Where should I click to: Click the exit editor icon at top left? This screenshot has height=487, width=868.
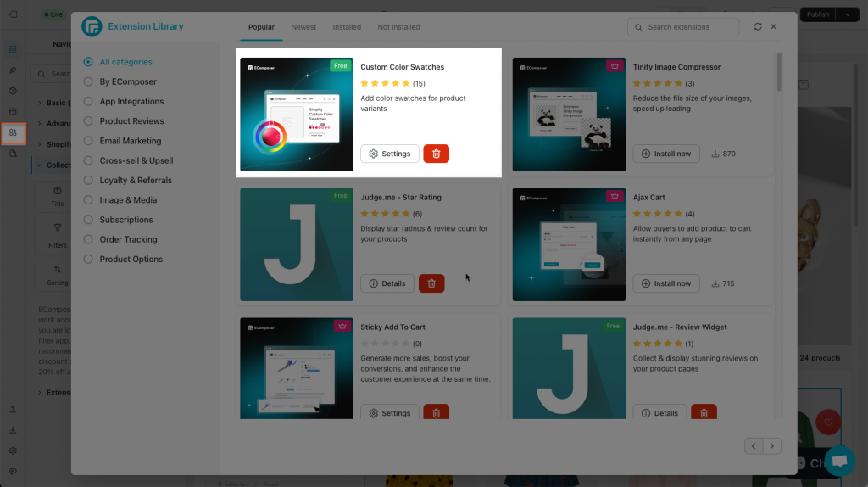pyautogui.click(x=13, y=14)
